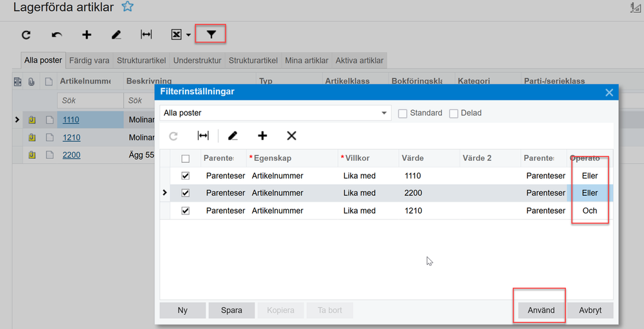The width and height of the screenshot is (644, 329).
Task: Refresh the Lagerförda artiklar list
Action: pos(26,35)
